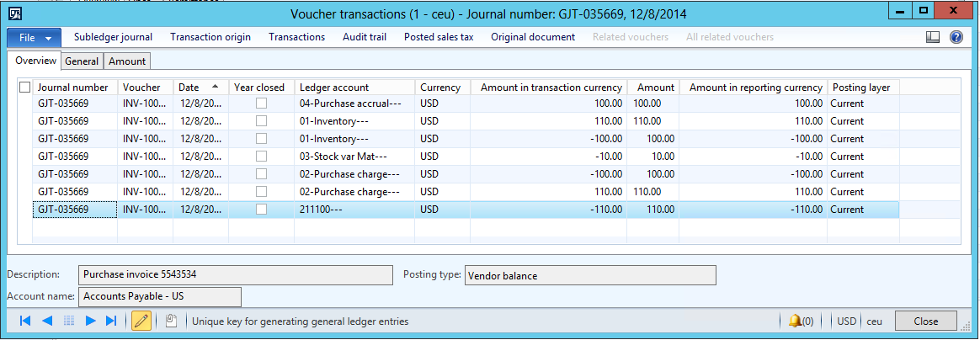Click the next record arrow
980x340 pixels.
pos(90,321)
